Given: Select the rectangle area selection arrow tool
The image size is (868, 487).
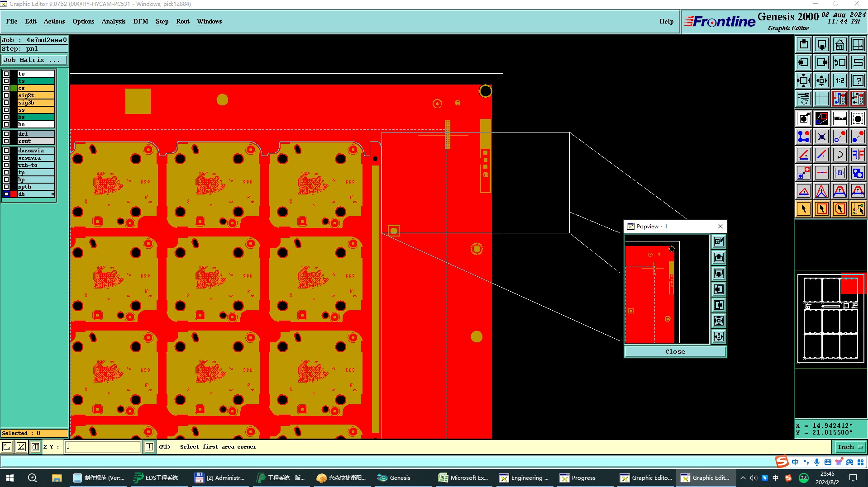Looking at the screenshot, I should [x=822, y=209].
